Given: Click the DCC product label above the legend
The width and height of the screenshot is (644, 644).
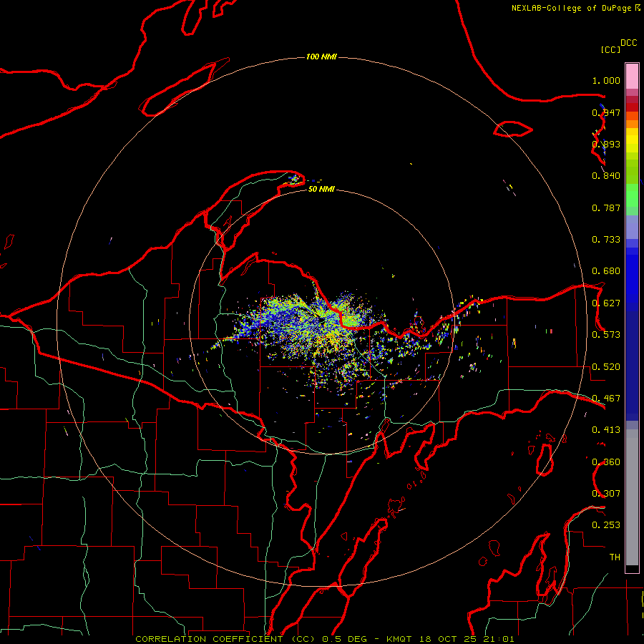Looking at the screenshot, I should [628, 43].
